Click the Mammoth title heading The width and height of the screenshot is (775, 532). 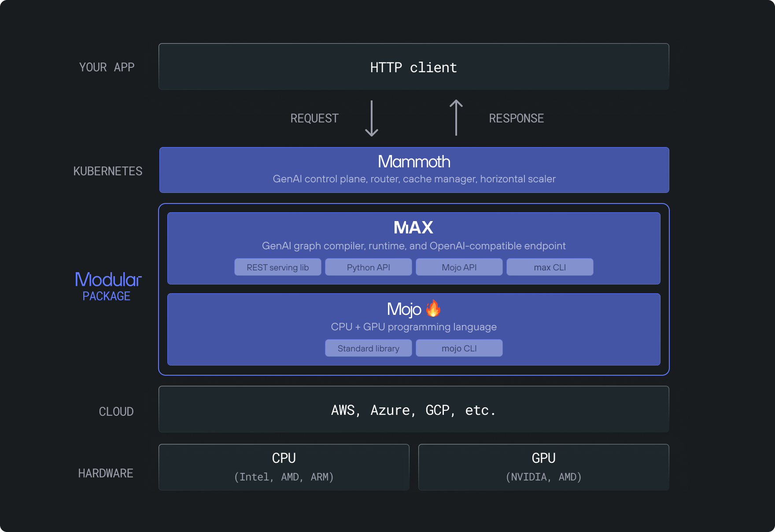coord(414,162)
